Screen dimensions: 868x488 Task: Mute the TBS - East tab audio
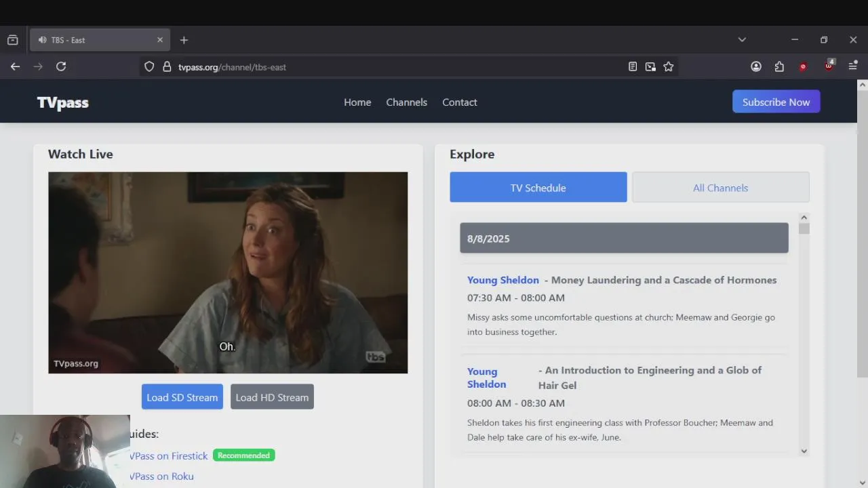tap(43, 40)
